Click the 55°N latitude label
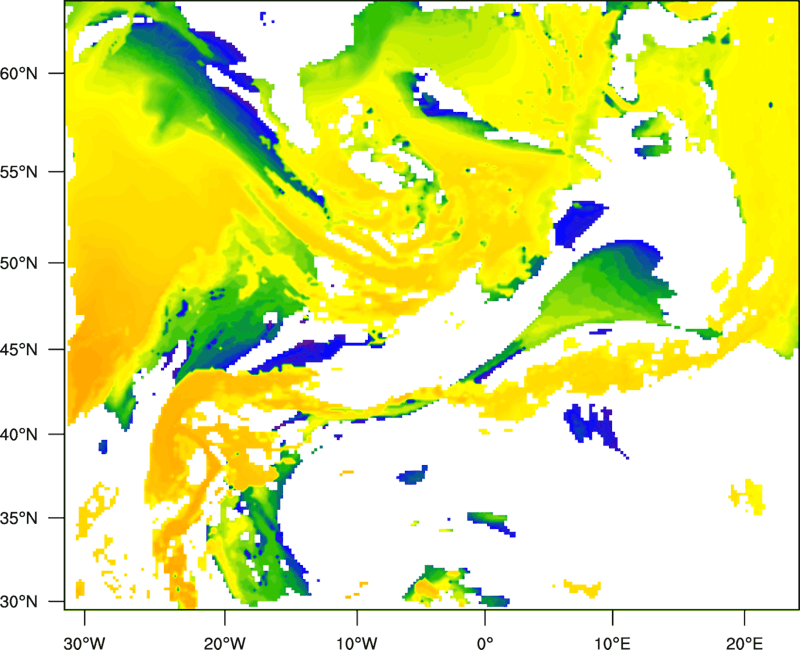800x650 pixels. [19, 172]
